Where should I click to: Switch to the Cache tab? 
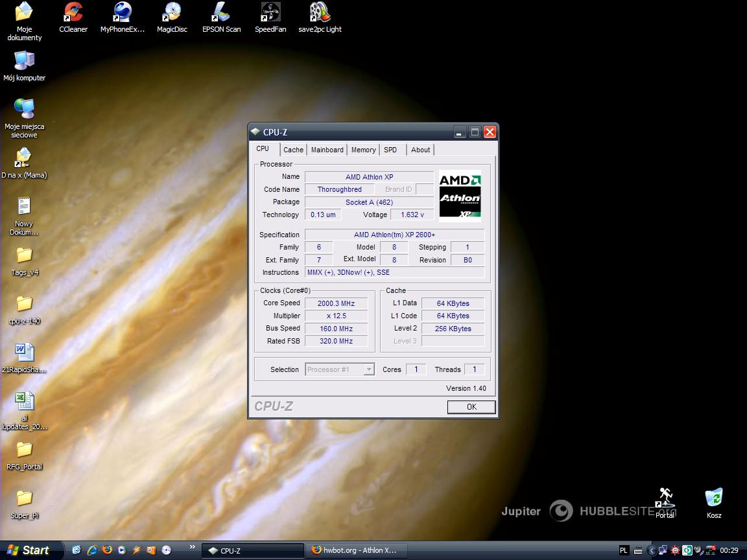[293, 150]
